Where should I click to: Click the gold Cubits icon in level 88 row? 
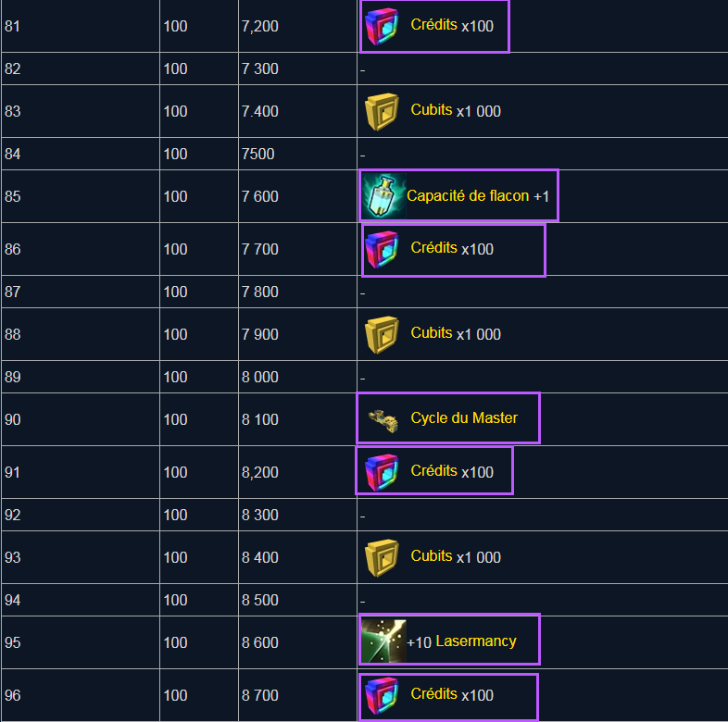click(381, 334)
